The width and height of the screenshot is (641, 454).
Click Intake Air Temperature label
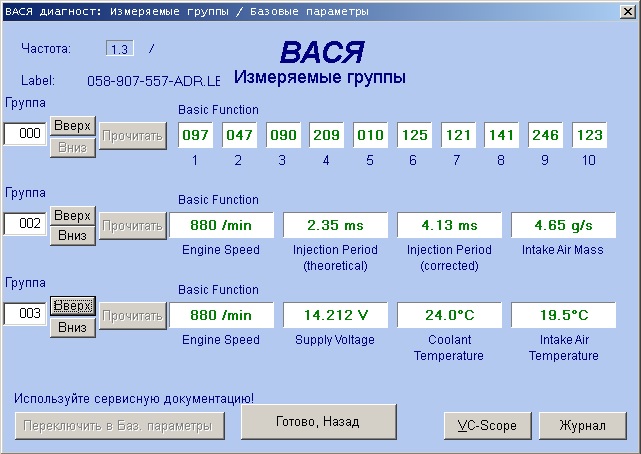(x=564, y=348)
